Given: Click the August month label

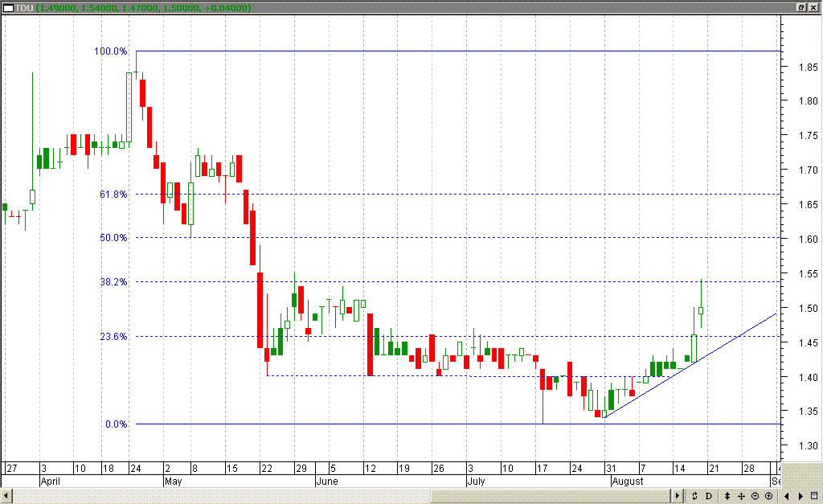Looking at the screenshot, I should 628,481.
